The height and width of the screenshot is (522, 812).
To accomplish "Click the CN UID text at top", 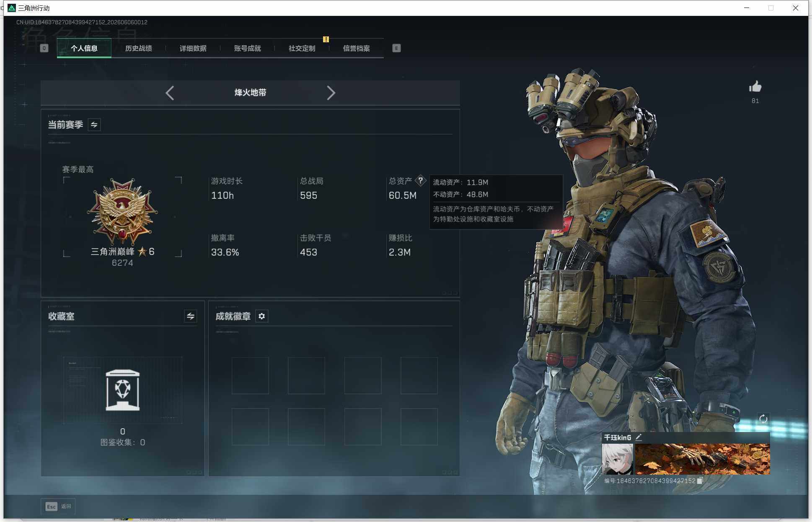I will tap(82, 22).
